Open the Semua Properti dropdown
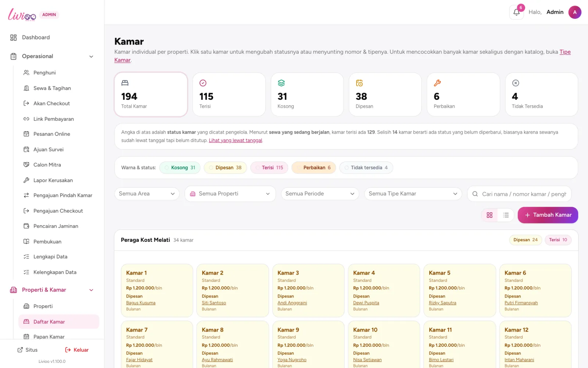588x368 pixels. click(230, 194)
